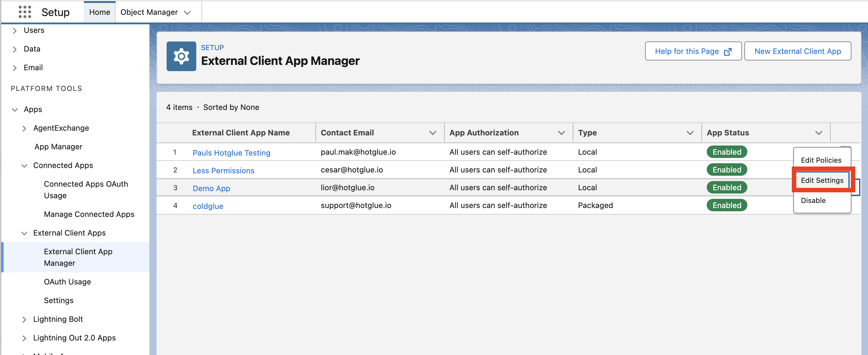
Task: Click the Setup gear icon in header
Action: click(181, 56)
